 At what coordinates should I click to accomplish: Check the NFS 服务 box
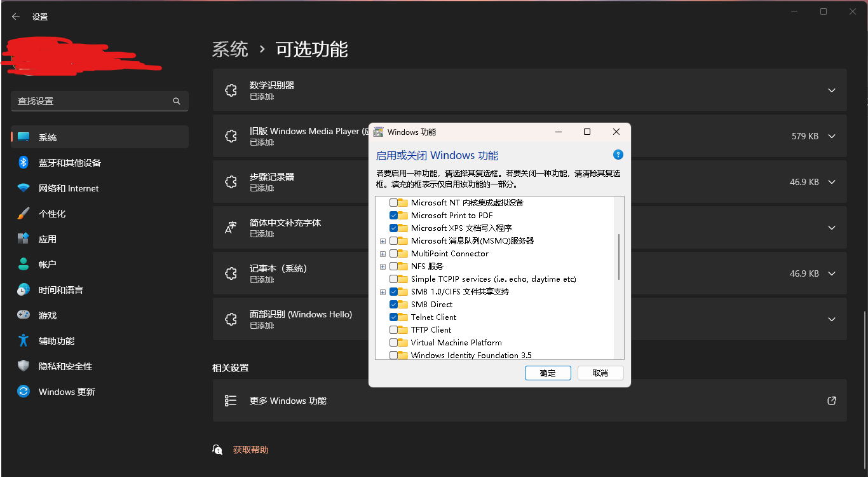pos(394,266)
